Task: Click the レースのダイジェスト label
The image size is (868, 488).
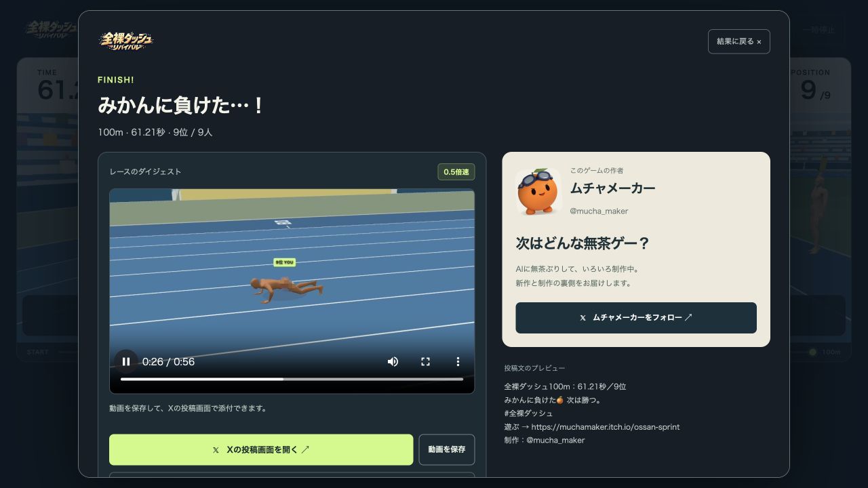Action: tap(145, 172)
